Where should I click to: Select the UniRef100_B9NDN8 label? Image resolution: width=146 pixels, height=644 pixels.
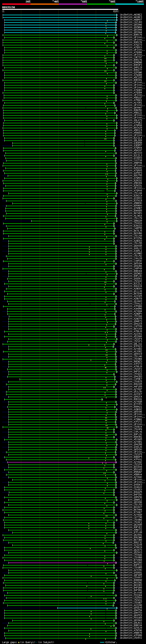coord(131,63)
